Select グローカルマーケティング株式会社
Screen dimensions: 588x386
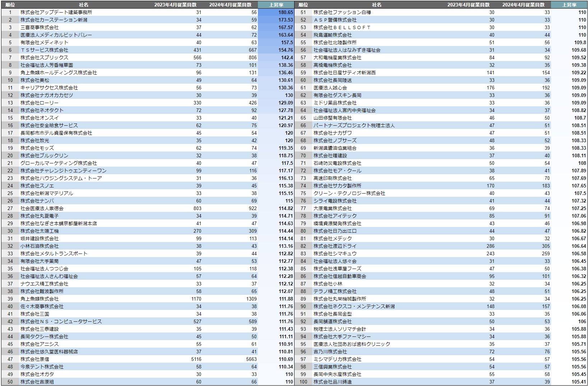tap(59, 163)
